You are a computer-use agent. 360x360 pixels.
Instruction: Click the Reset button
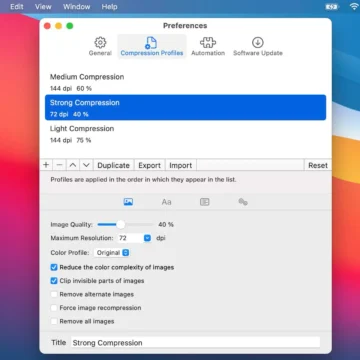(x=318, y=165)
